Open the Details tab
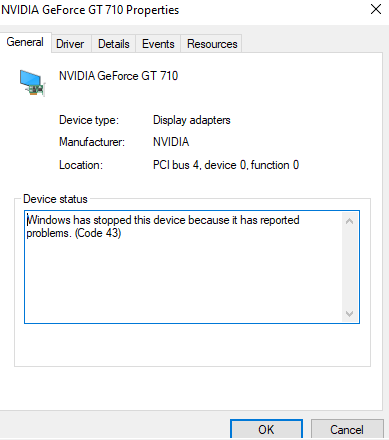This screenshot has width=389, height=440. (x=114, y=44)
